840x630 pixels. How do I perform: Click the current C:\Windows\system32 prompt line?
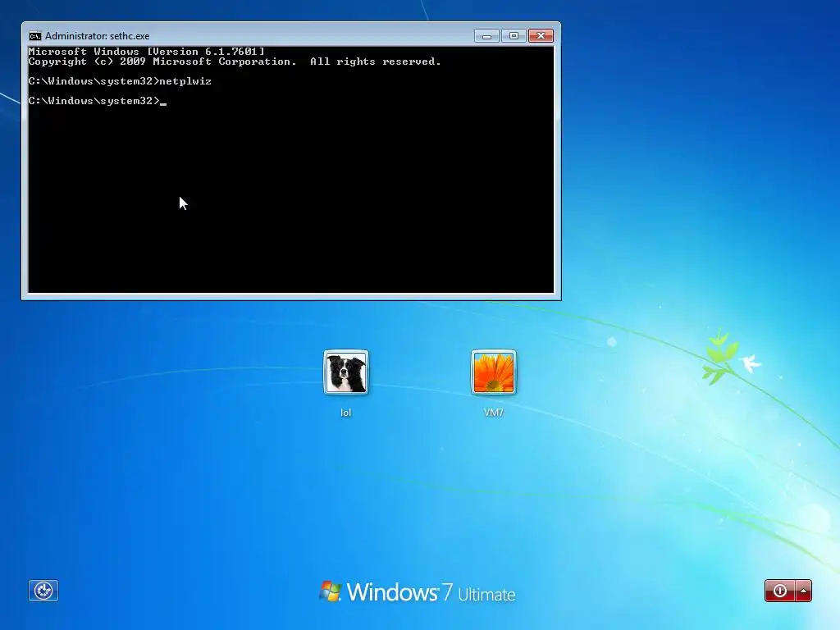tap(98, 101)
